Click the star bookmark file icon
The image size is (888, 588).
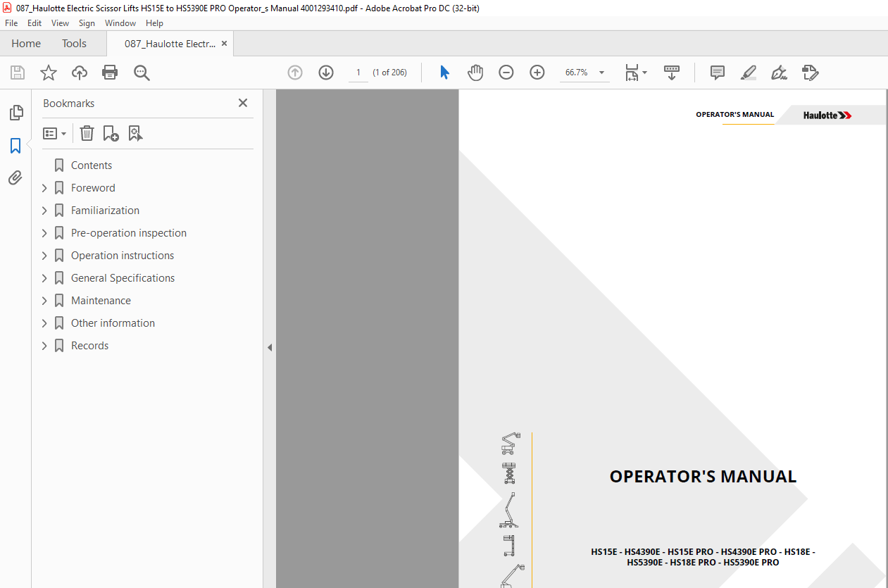(49, 73)
